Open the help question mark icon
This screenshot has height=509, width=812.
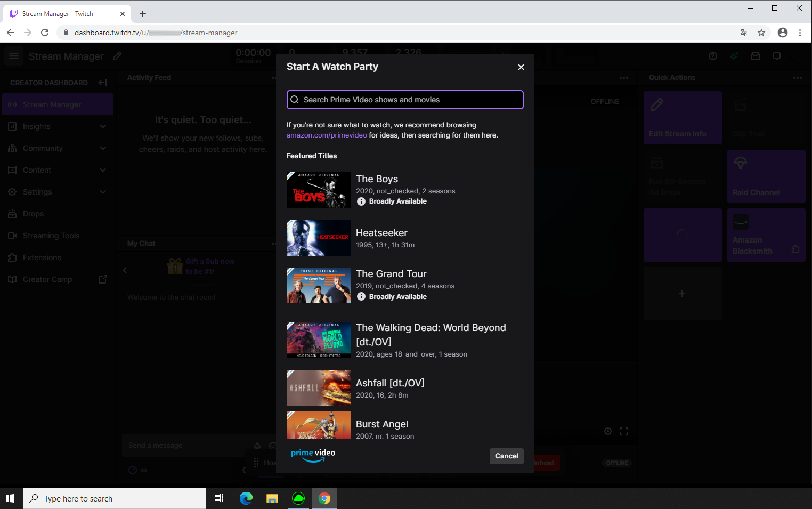coord(713,56)
